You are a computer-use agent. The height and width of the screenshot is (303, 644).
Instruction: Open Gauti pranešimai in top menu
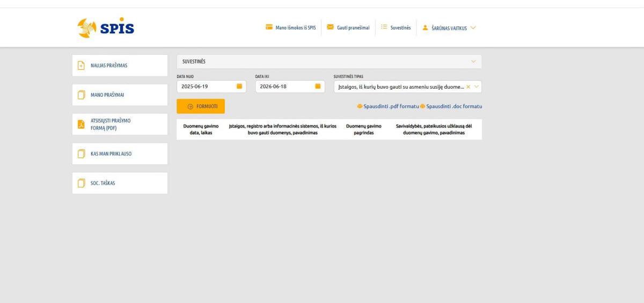tap(348, 27)
